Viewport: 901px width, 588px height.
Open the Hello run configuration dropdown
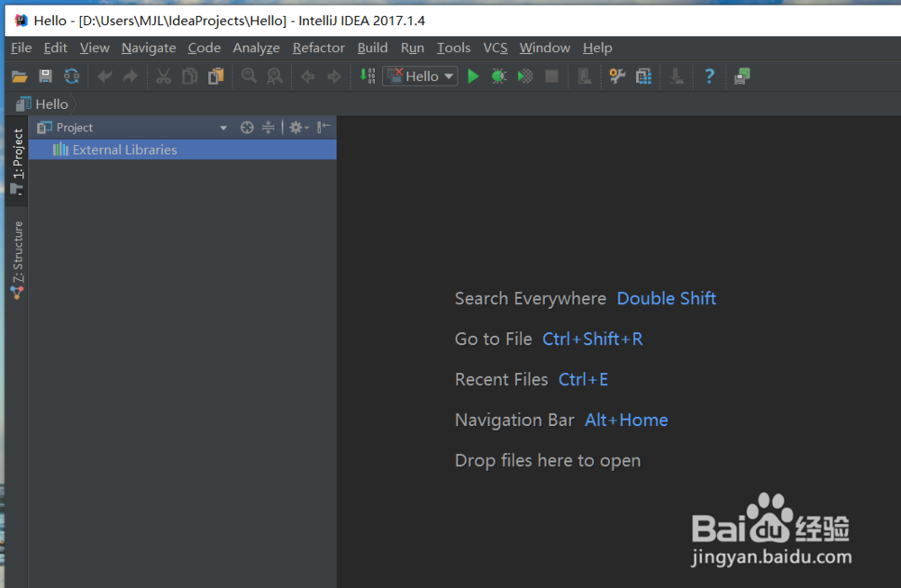point(421,77)
